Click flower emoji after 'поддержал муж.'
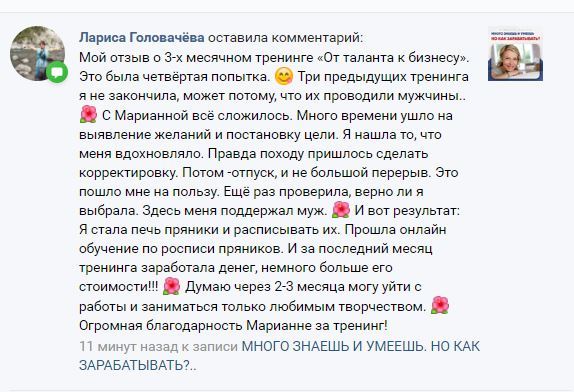Viewport: 574px width, 392px height. point(341,210)
